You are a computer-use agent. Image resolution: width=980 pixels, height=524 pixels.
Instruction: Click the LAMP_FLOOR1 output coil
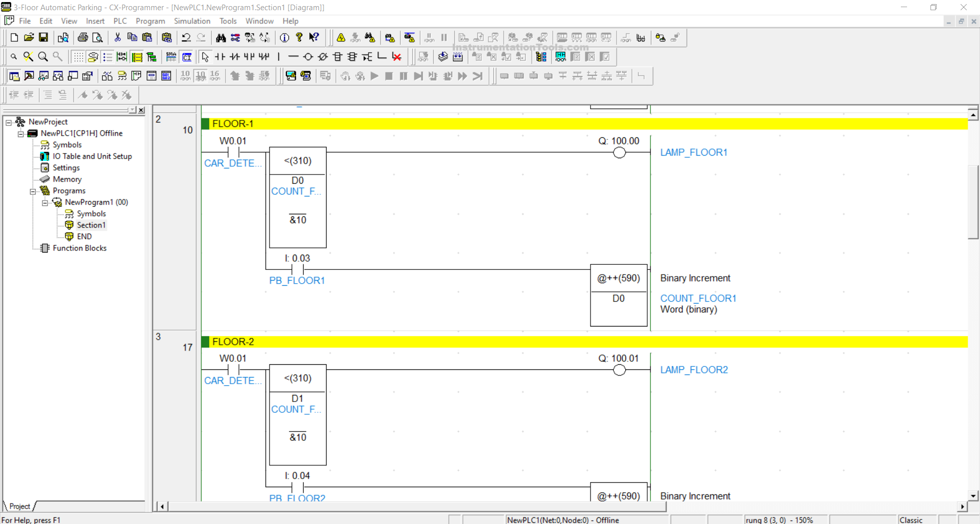click(619, 153)
